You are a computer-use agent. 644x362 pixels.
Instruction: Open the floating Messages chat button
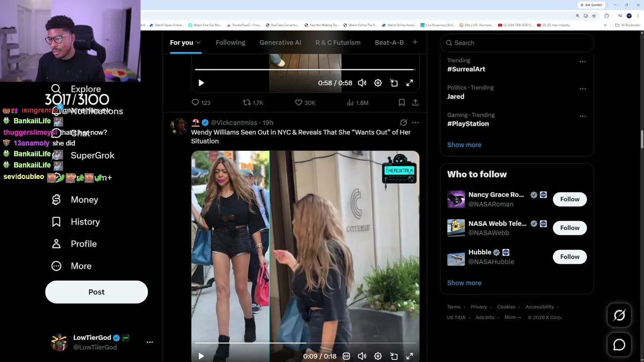click(619, 345)
